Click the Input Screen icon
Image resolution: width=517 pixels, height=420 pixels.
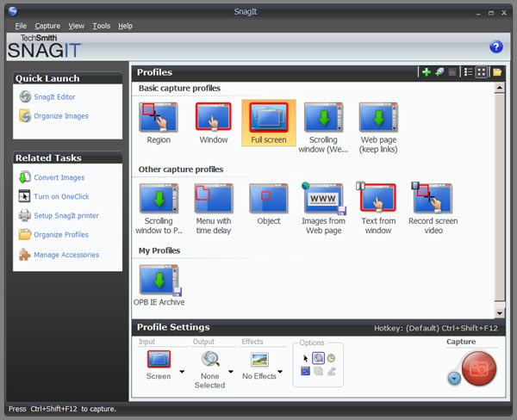159,359
